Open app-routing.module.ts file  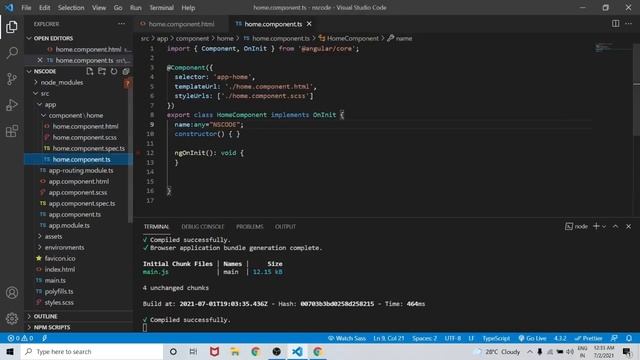[x=81, y=171]
